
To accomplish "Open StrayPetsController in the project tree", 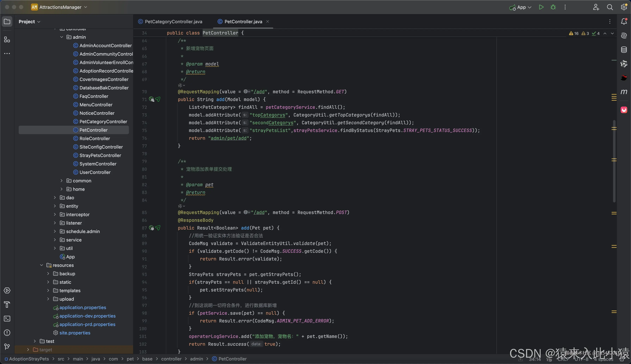I will 100,155.
